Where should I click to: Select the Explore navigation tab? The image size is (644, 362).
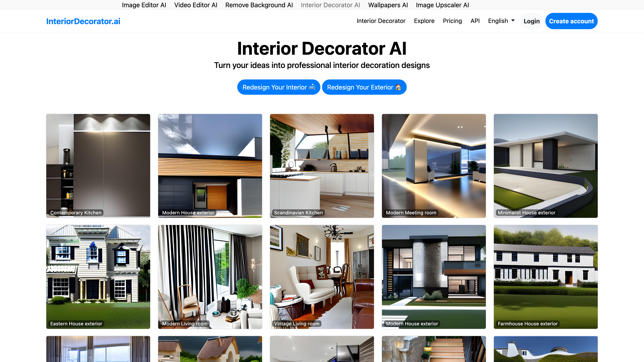pyautogui.click(x=423, y=21)
